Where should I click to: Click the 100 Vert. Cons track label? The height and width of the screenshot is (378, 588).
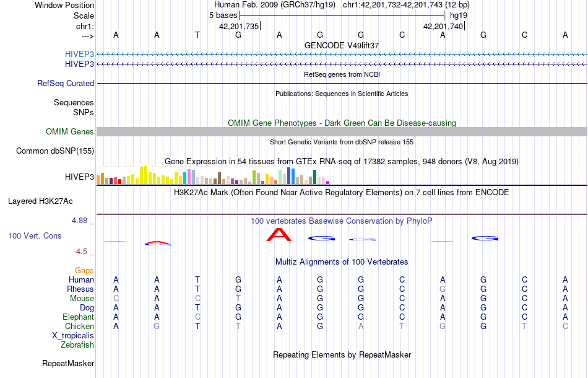(x=35, y=235)
